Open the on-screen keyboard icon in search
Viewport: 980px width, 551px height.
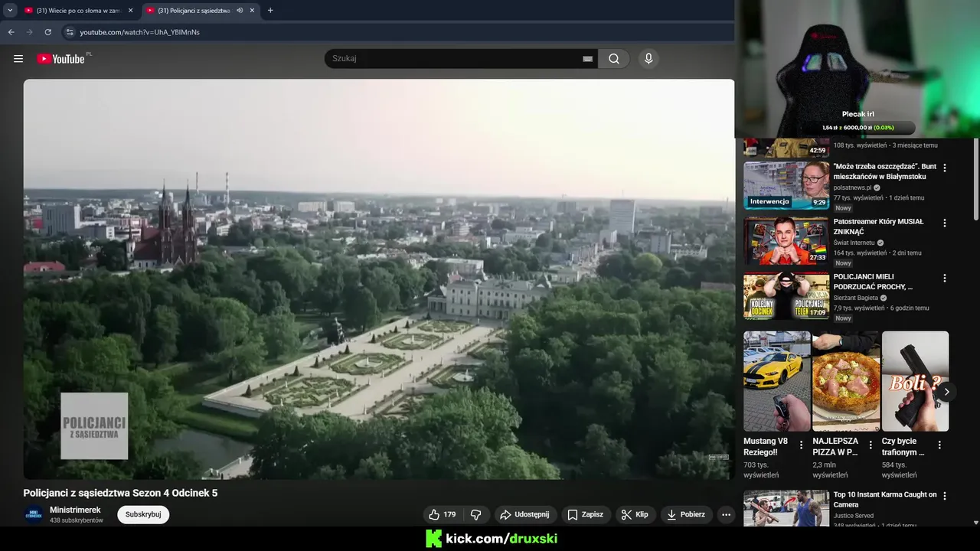click(587, 59)
